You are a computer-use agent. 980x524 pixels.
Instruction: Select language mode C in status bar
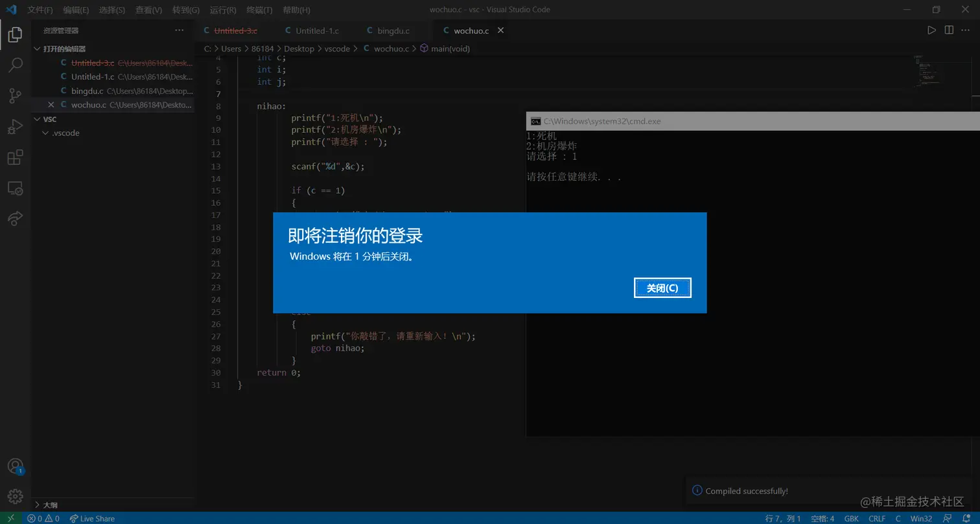point(898,518)
